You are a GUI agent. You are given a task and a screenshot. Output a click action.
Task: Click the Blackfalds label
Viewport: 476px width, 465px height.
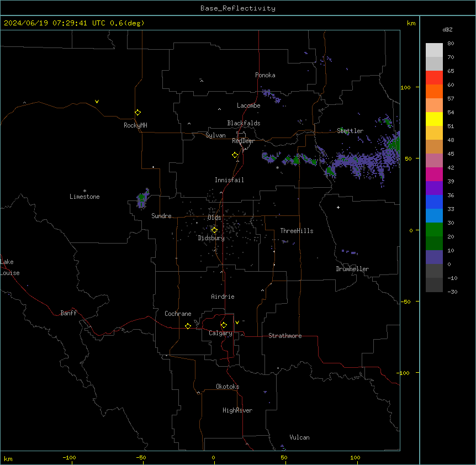pos(244,123)
